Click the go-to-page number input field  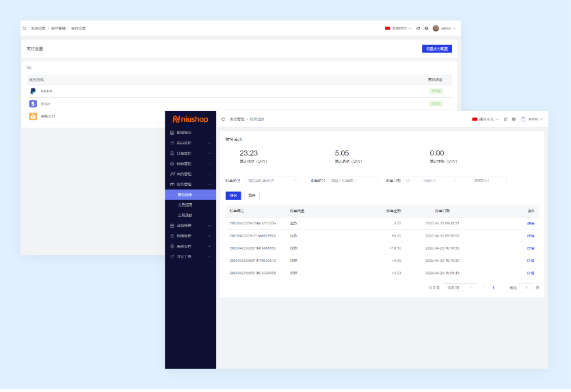[x=526, y=288]
